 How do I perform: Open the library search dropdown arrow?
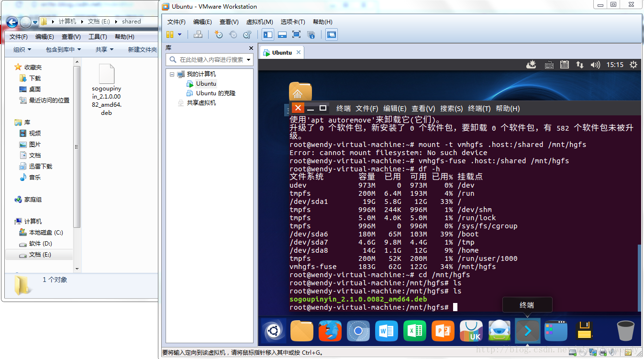click(x=247, y=60)
